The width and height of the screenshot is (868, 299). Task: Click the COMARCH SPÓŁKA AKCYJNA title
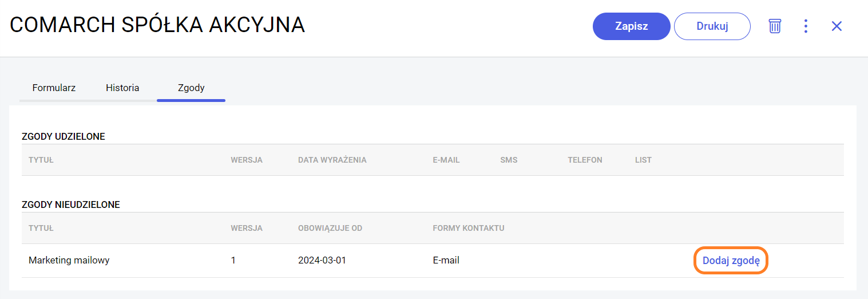click(x=157, y=25)
